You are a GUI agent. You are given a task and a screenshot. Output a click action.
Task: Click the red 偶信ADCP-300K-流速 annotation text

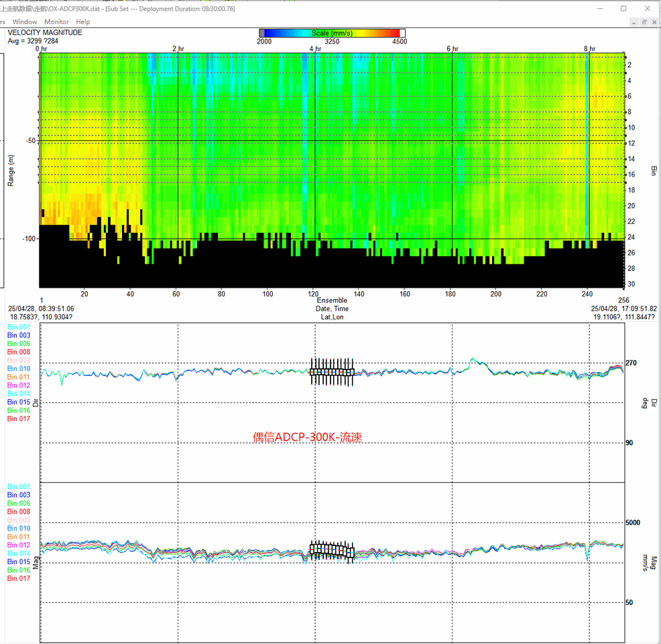[307, 437]
